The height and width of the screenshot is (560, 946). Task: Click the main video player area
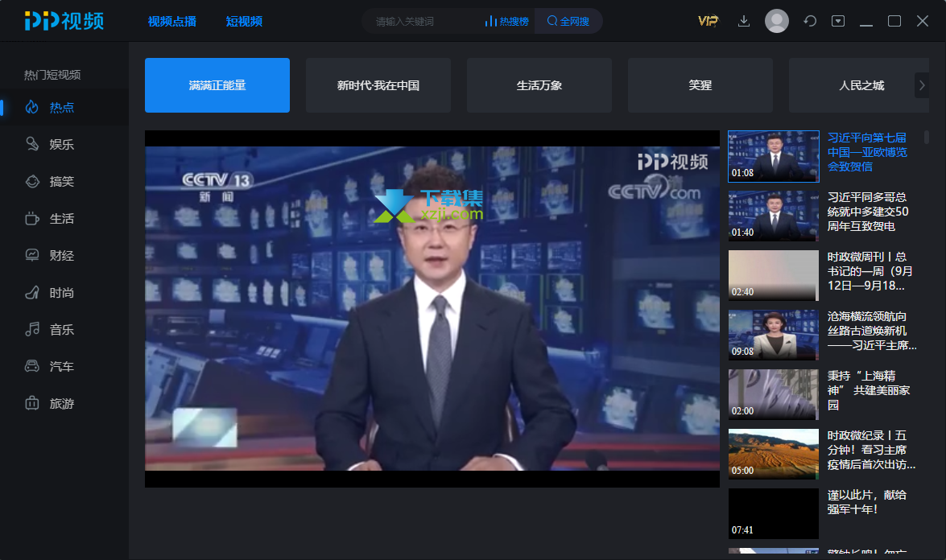[432, 309]
